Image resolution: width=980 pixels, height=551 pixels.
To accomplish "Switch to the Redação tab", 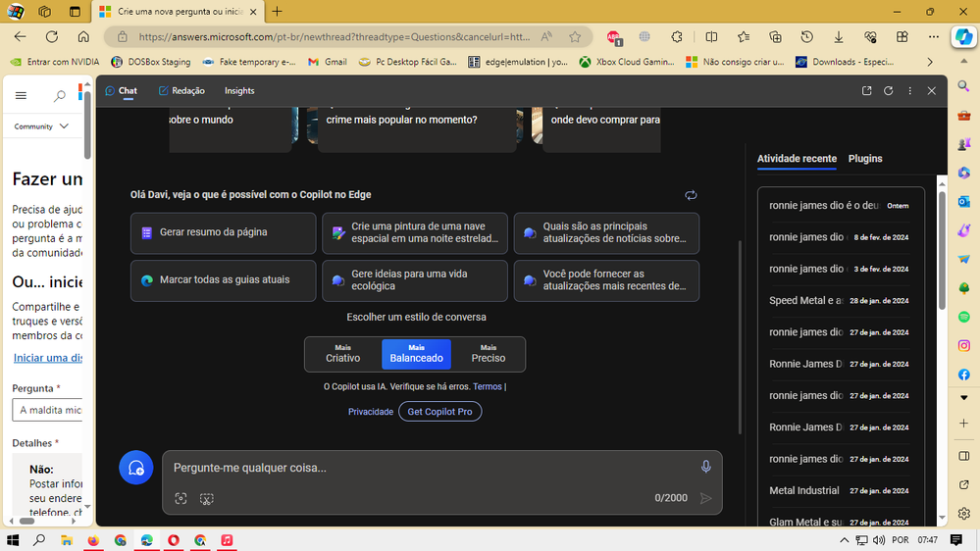I will 181,90.
